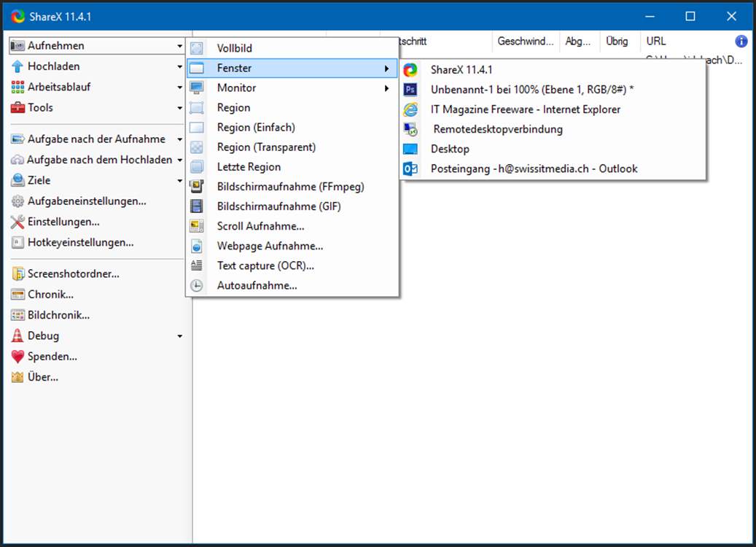This screenshot has height=547, width=756.
Task: Choose Unbenannt-1 Photoshop window entry
Action: (x=553, y=90)
